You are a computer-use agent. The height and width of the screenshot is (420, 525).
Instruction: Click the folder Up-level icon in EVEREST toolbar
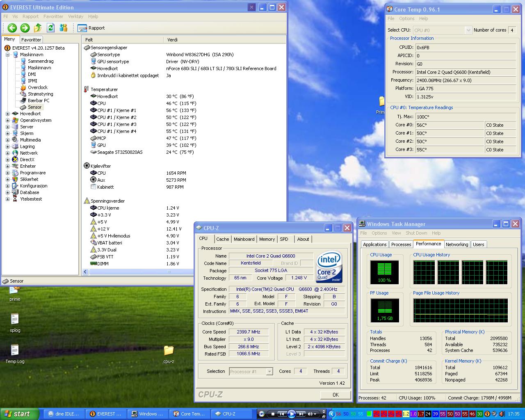38,27
